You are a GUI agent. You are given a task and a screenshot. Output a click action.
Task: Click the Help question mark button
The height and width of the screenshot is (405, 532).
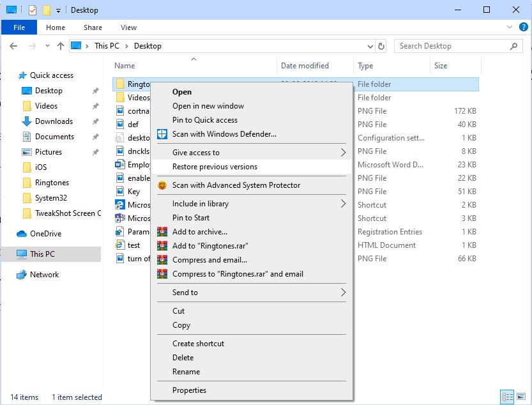[524, 27]
